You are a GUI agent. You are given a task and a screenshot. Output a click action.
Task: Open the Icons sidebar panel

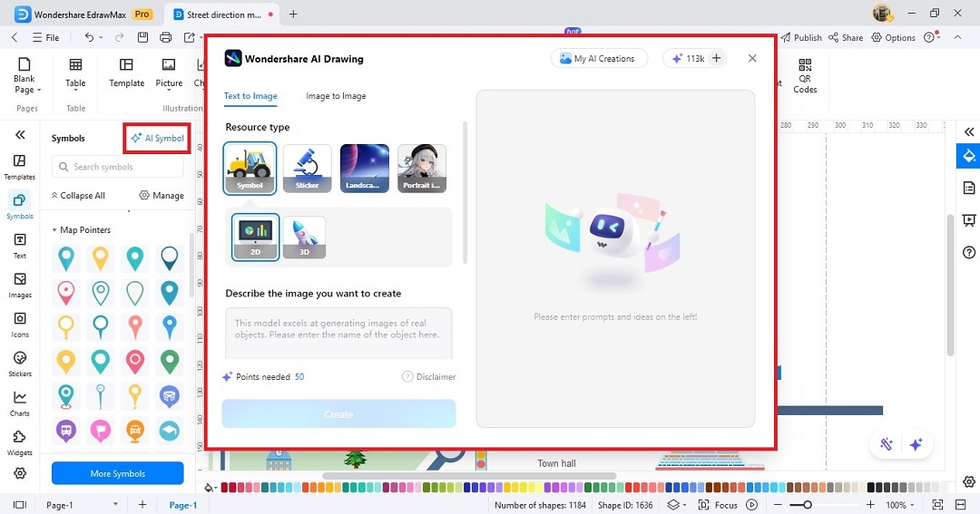point(20,325)
